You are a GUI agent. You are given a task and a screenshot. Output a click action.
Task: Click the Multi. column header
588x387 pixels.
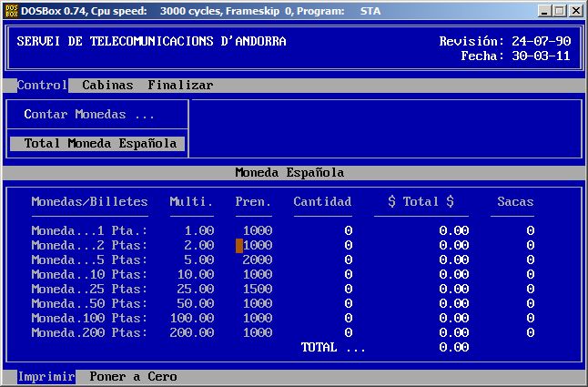191,202
